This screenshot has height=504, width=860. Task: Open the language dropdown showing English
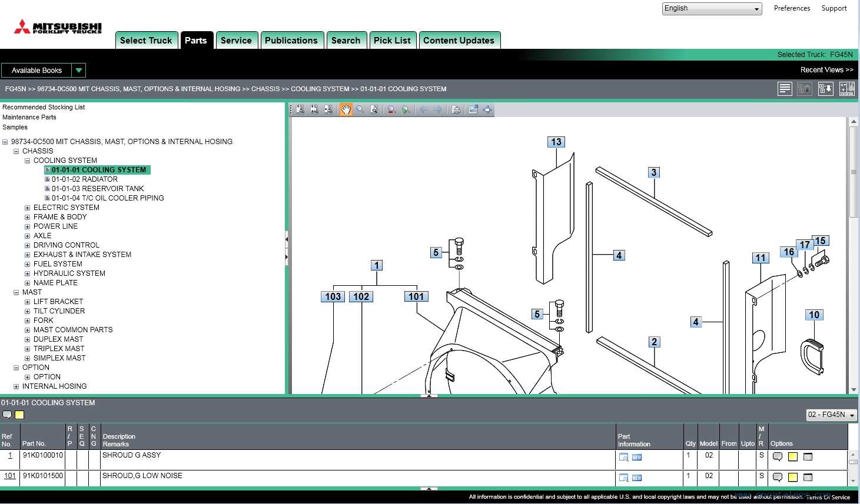point(712,8)
